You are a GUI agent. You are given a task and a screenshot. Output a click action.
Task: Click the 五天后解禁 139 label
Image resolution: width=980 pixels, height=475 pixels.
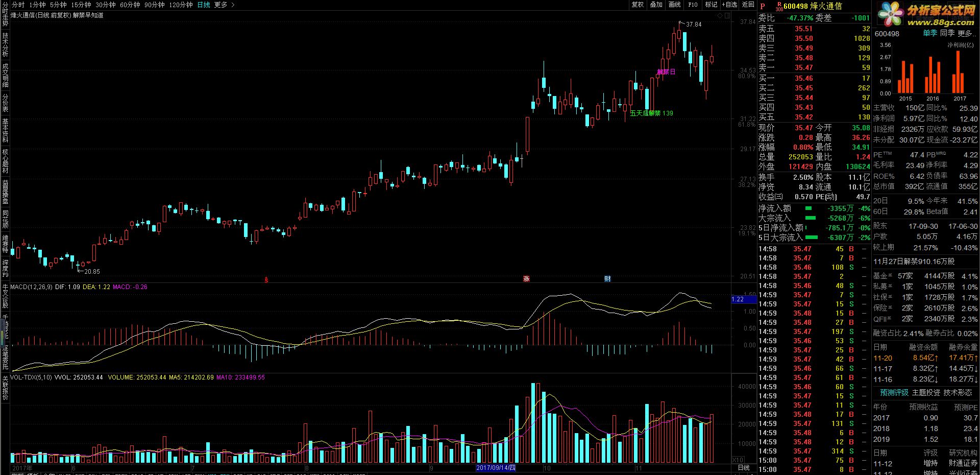(651, 113)
